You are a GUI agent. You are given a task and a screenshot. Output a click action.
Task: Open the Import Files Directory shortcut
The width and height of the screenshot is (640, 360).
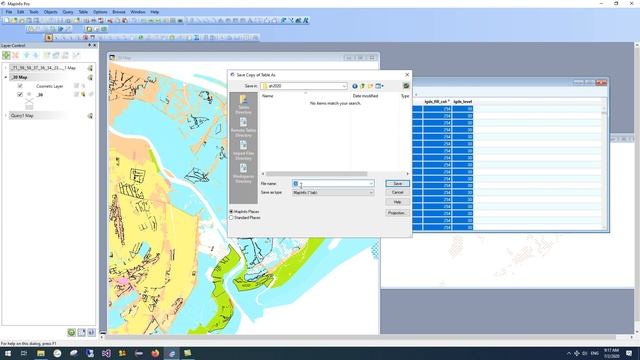[243, 150]
